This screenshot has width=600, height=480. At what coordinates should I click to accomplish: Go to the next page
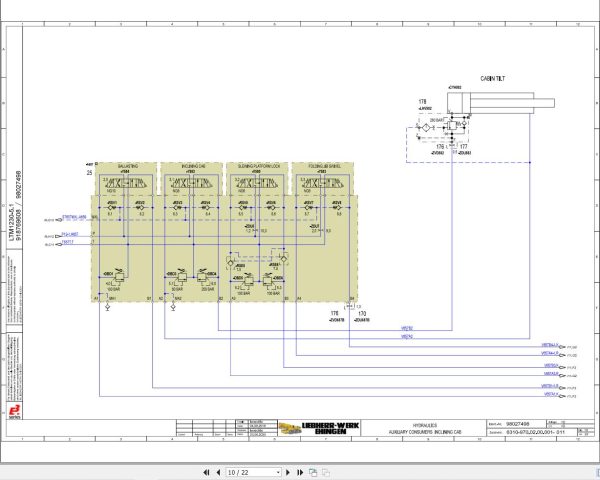[288, 472]
